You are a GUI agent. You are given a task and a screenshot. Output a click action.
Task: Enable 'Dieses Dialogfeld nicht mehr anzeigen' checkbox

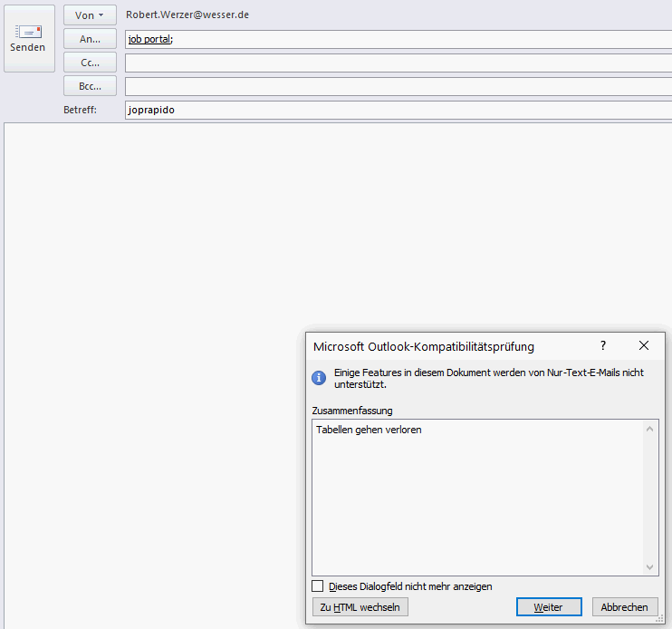click(318, 586)
